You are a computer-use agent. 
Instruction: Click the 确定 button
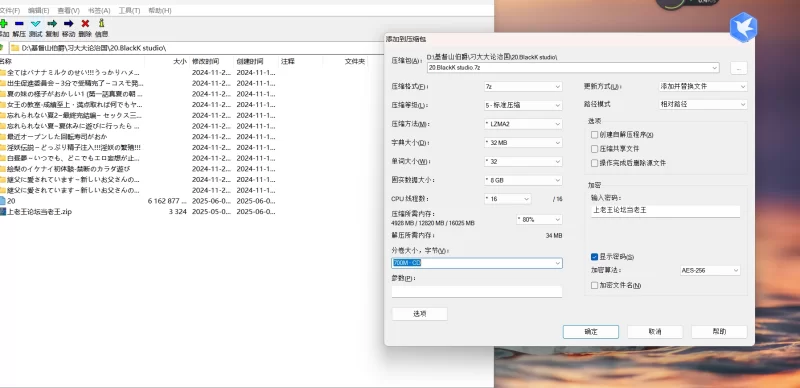591,332
